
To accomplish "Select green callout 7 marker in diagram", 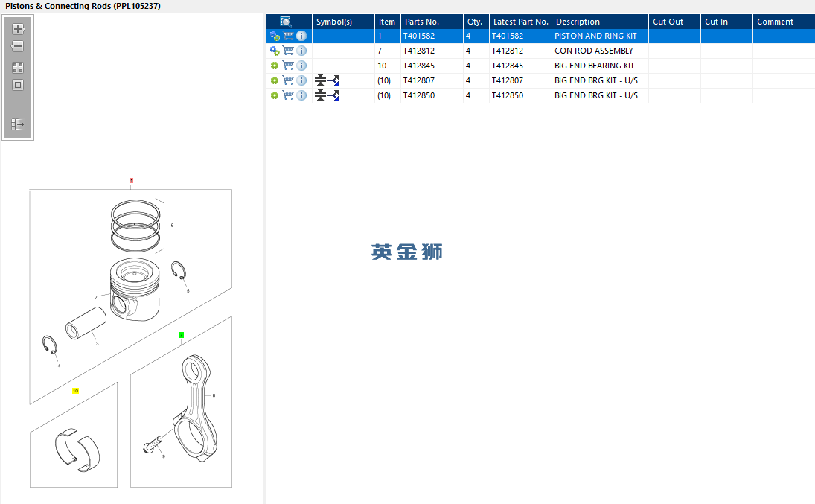I will [182, 335].
